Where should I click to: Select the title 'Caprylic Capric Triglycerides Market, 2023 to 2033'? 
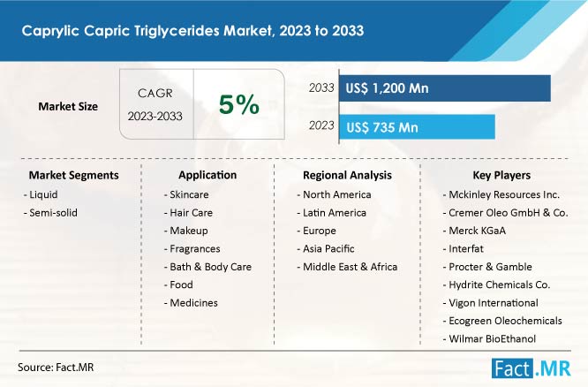click(x=192, y=30)
